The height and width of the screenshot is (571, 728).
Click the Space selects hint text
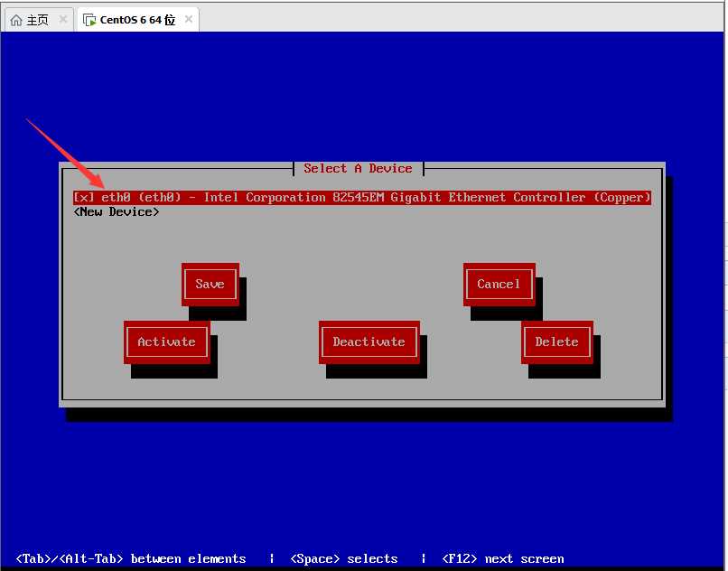[344, 558]
